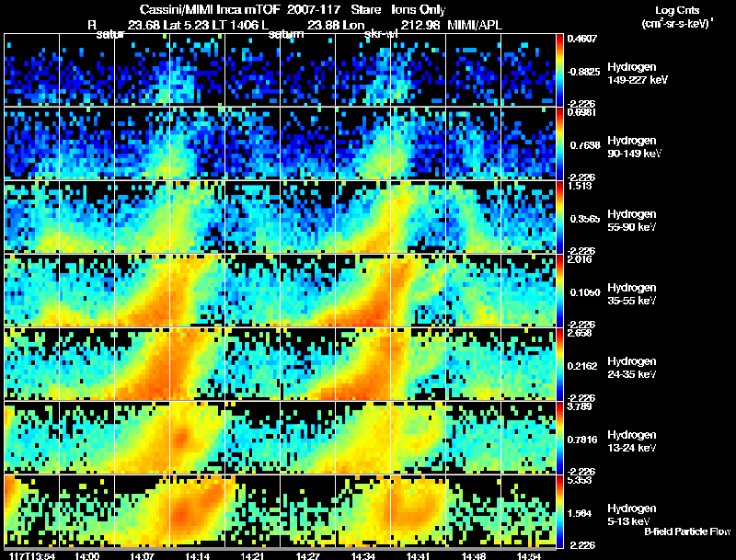Image resolution: width=736 pixels, height=560 pixels.
Task: Select the 90-149 keV image panel at 14:27
Action: [308, 143]
